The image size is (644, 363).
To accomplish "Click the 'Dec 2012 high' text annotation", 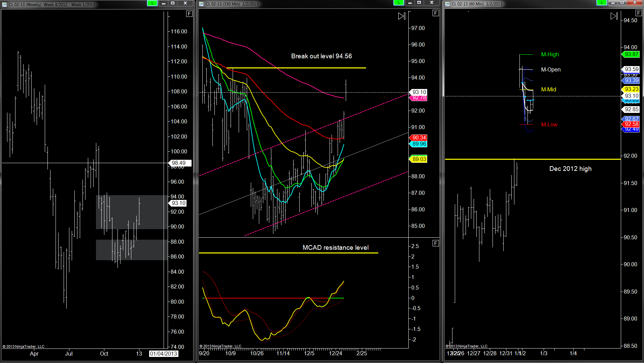I will 570,169.
